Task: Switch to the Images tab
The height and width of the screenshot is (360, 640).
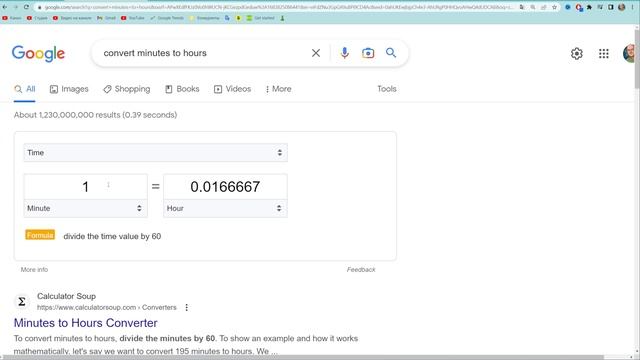Action: click(x=69, y=89)
